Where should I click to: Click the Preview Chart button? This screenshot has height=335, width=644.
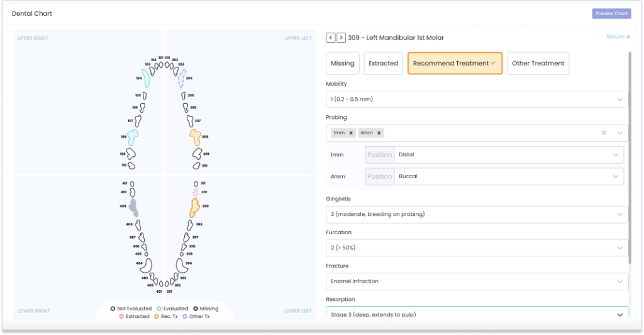pos(611,13)
